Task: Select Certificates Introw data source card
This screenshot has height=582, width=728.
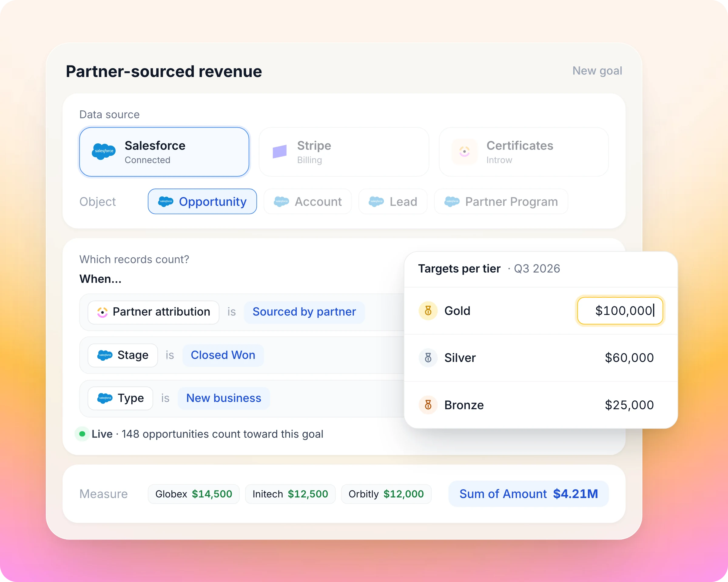Action: click(x=524, y=152)
